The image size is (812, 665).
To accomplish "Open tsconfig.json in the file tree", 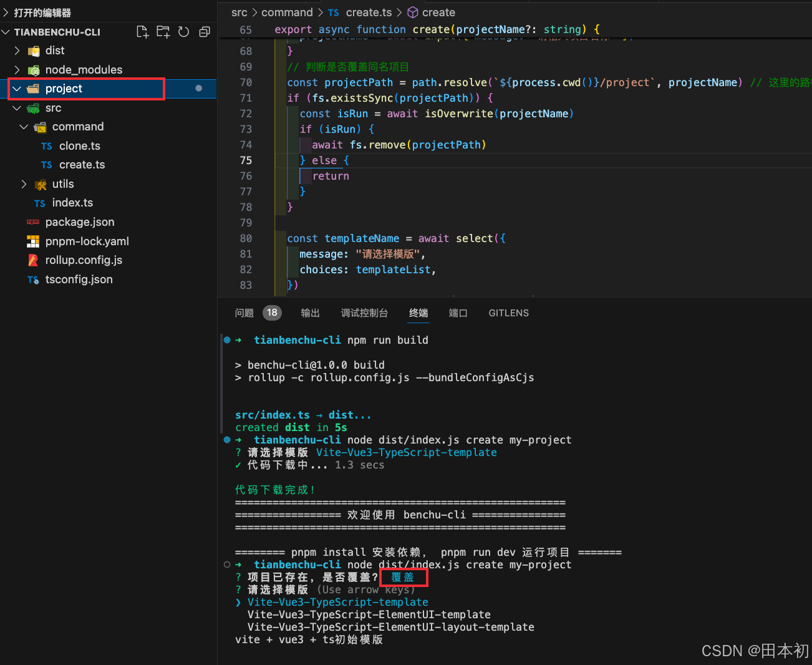I will pyautogui.click(x=79, y=279).
